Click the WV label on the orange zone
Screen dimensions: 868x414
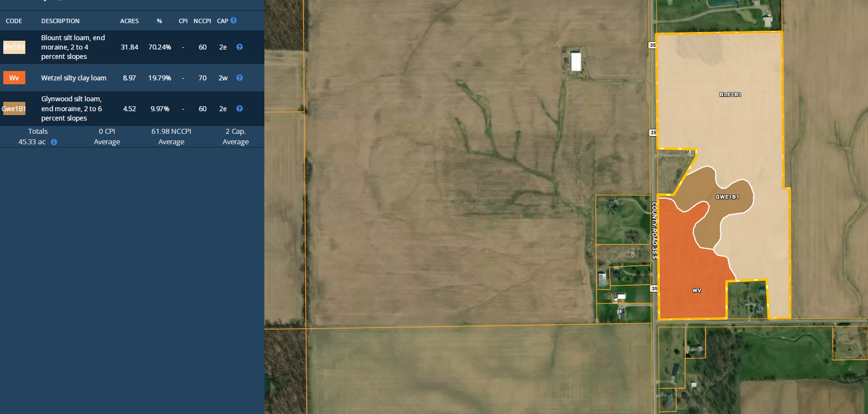(697, 291)
